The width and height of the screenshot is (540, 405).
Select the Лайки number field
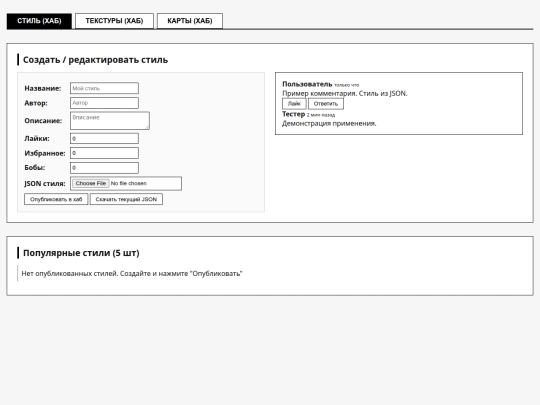point(104,138)
